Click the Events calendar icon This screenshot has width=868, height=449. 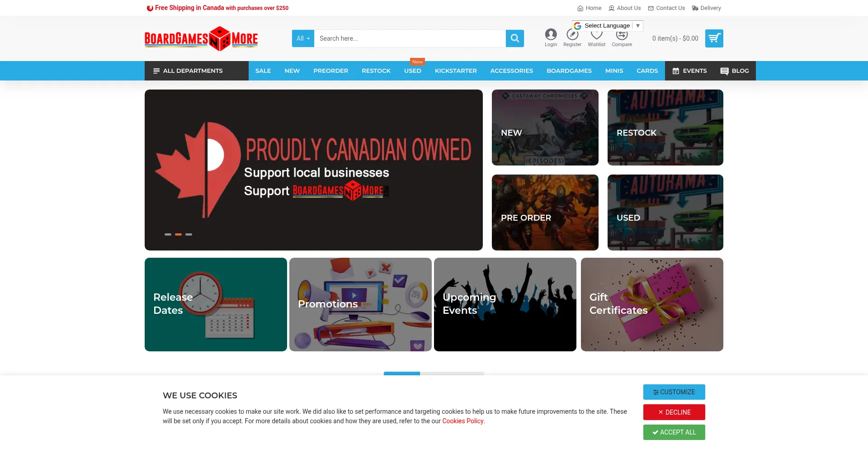click(x=676, y=71)
